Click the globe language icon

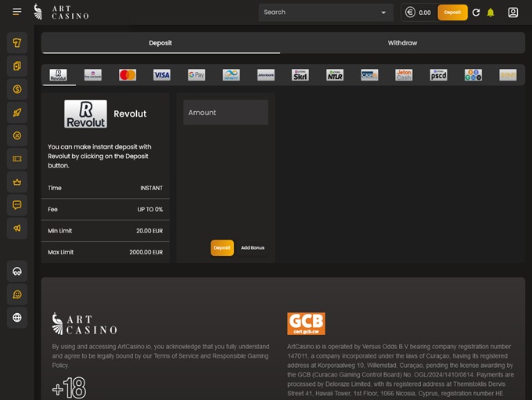click(17, 317)
